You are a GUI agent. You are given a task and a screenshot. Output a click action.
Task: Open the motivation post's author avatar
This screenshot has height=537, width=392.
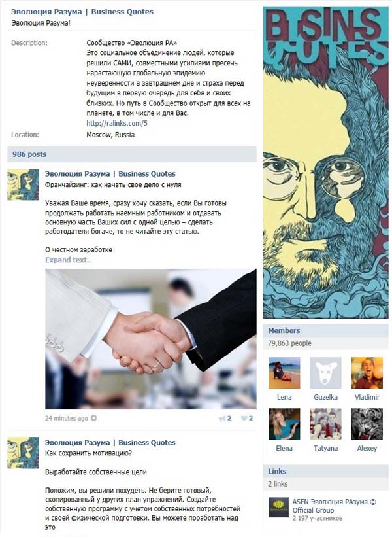[24, 453]
